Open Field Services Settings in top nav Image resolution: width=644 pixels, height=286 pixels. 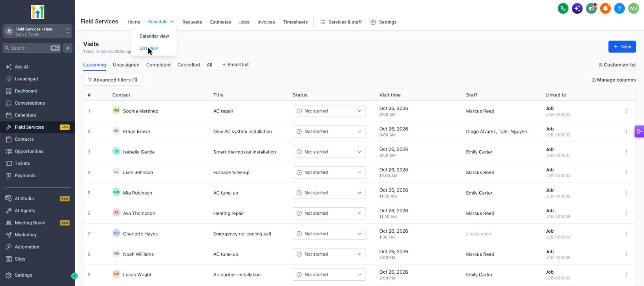(383, 22)
